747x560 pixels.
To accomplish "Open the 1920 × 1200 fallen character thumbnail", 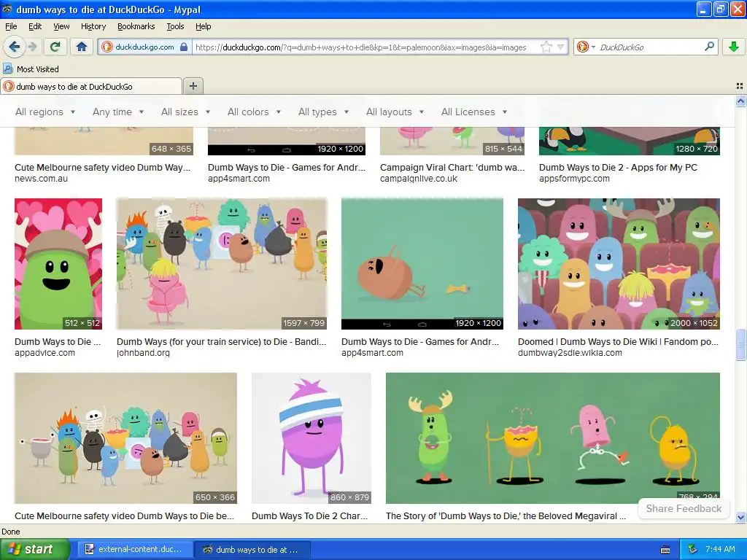I will coord(422,264).
